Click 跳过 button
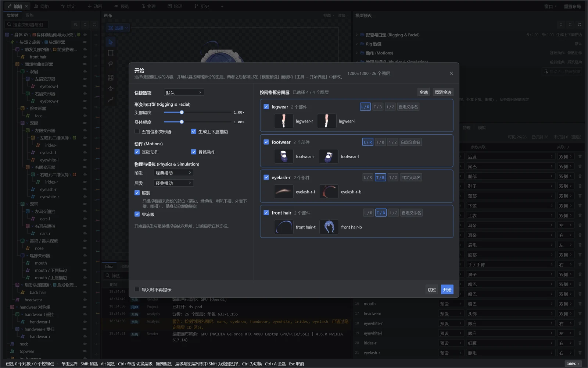The height and width of the screenshot is (368, 588). pyautogui.click(x=432, y=290)
